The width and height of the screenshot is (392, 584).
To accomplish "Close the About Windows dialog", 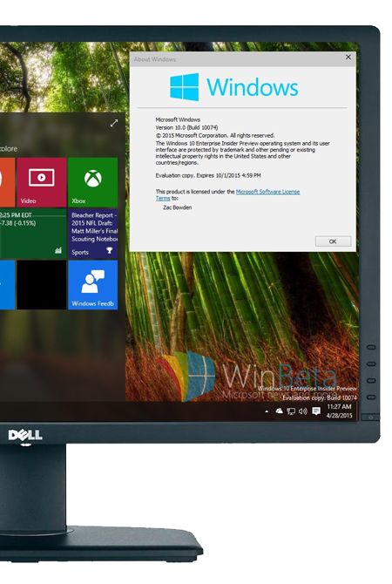I will coord(348,57).
